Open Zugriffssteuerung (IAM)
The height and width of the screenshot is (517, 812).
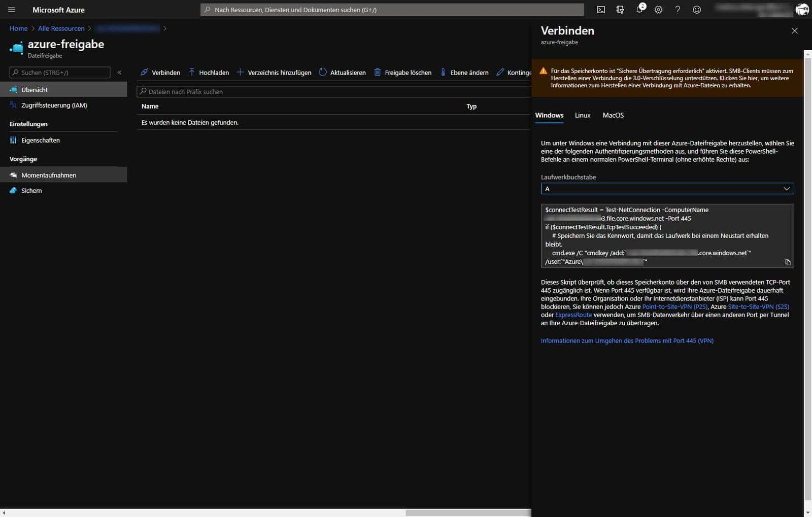(53, 105)
